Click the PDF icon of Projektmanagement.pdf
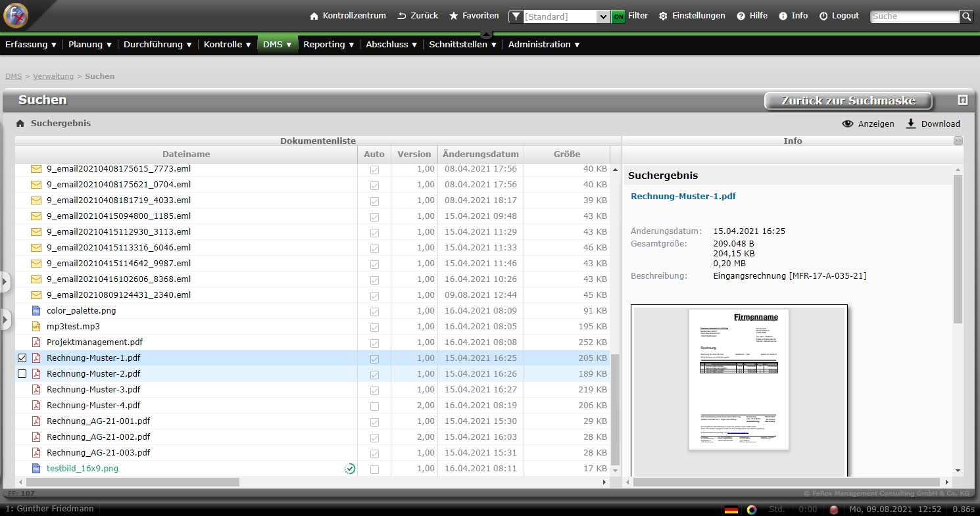The width and height of the screenshot is (980, 516). [x=36, y=342]
